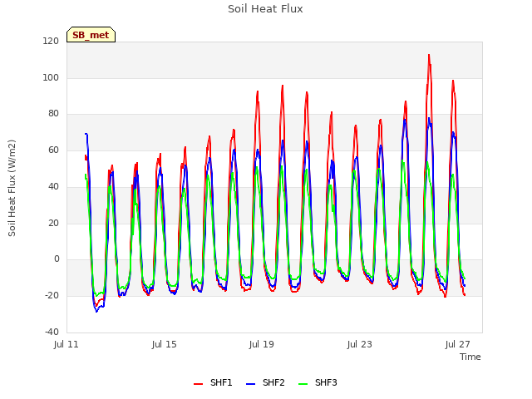Click the 60 y-axis tick label
The width and height of the screenshot is (532, 399).
53,150
